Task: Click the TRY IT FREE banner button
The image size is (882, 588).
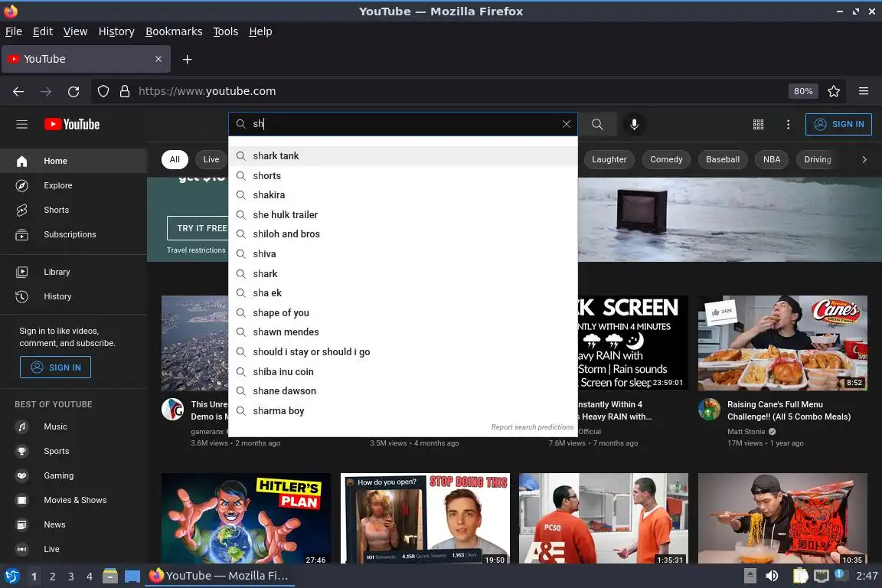Action: [202, 228]
